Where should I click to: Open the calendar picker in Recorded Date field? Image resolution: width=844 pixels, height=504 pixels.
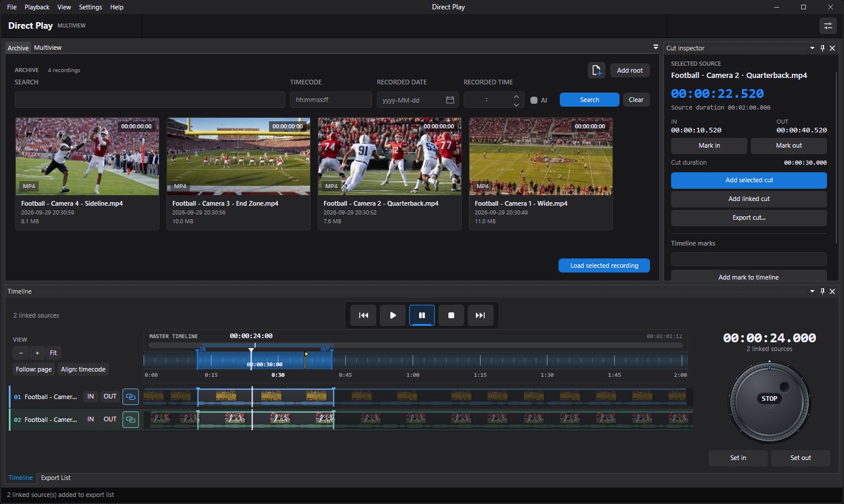pyautogui.click(x=450, y=100)
